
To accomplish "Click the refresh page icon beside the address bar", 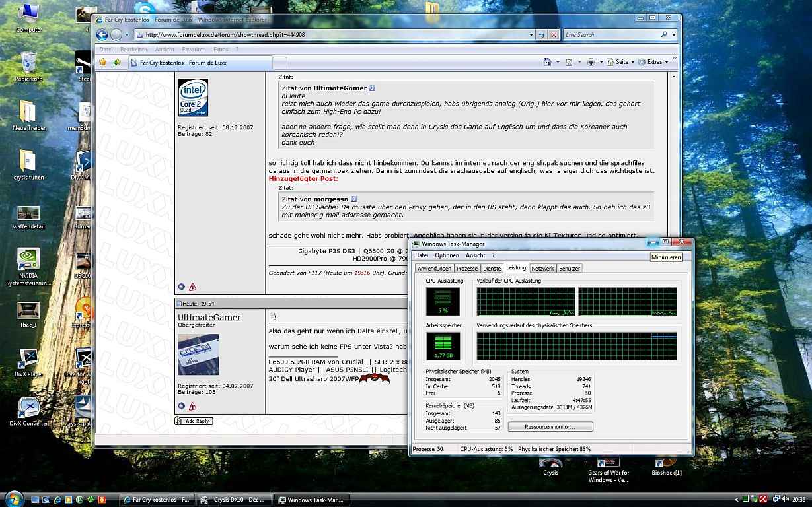I will (542, 35).
